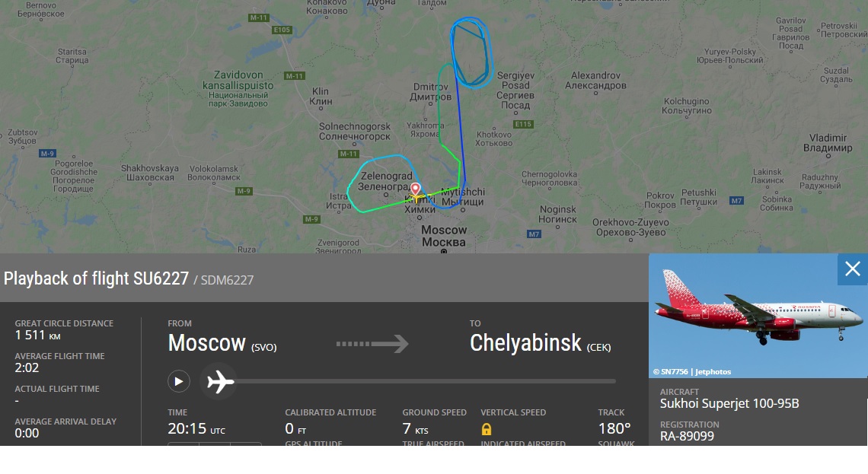This screenshot has height=474, width=868.
Task: Click the SU6227 flight number heading
Action: click(161, 278)
